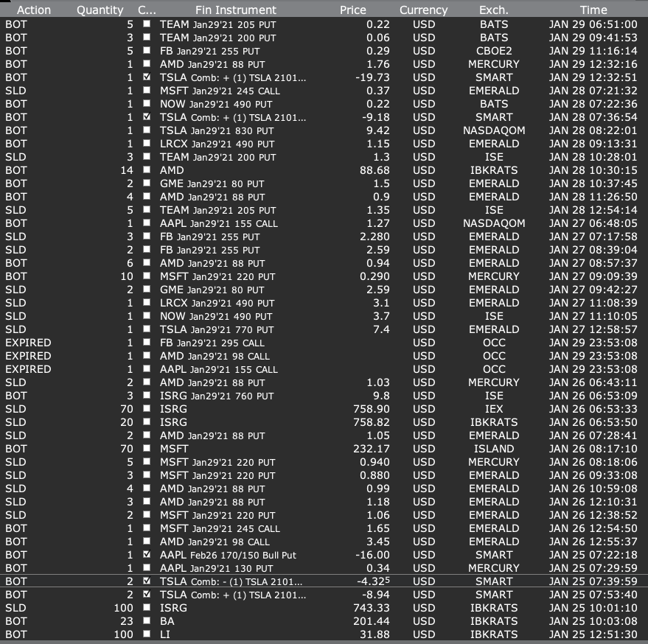The height and width of the screenshot is (644, 648).
Task: Click the Fin Instrument column header
Action: pyautogui.click(x=236, y=10)
